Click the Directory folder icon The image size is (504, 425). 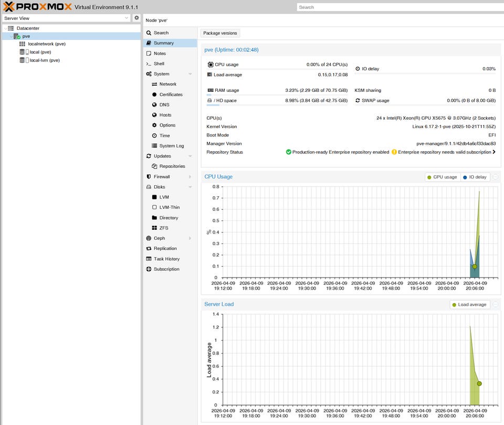tap(154, 218)
